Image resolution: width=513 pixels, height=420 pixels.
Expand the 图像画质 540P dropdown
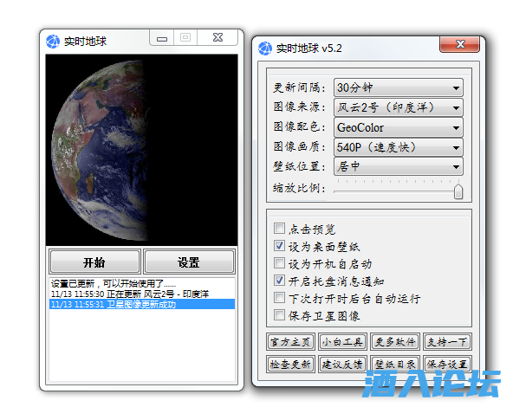coord(398,147)
